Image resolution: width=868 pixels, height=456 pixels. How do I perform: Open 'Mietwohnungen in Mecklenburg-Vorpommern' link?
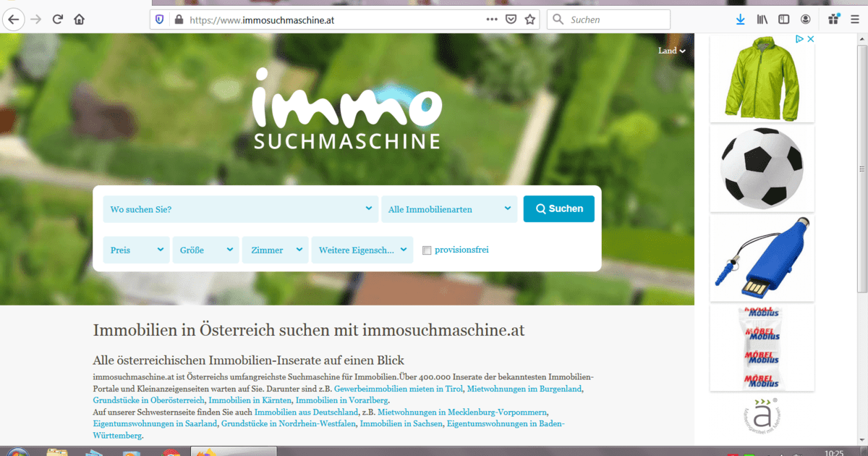(462, 413)
